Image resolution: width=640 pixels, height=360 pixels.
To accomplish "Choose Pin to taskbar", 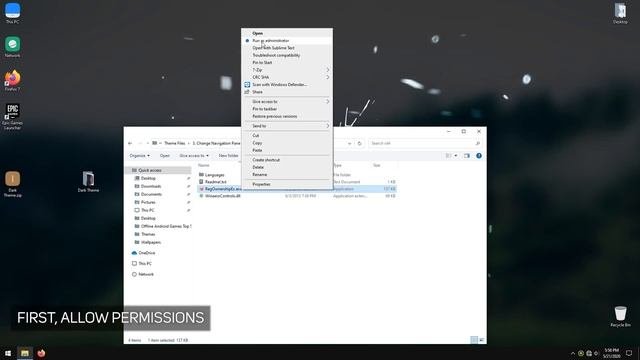I will pyautogui.click(x=287, y=109).
